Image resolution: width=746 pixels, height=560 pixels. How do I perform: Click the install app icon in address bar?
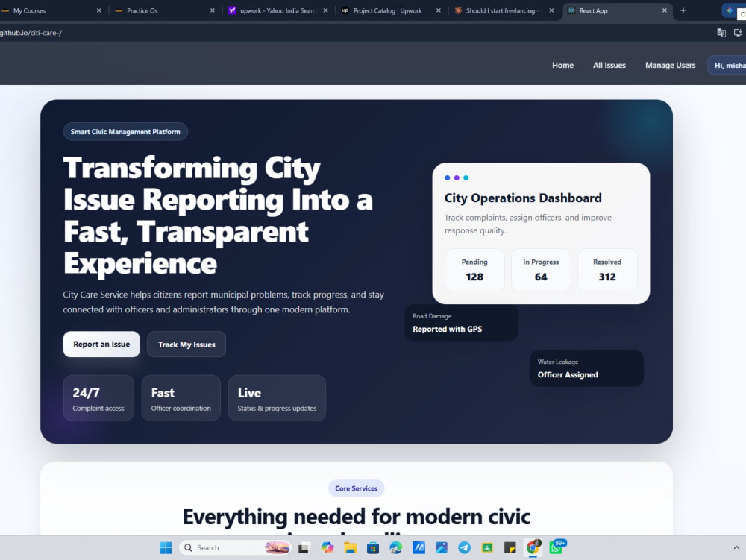(738, 33)
